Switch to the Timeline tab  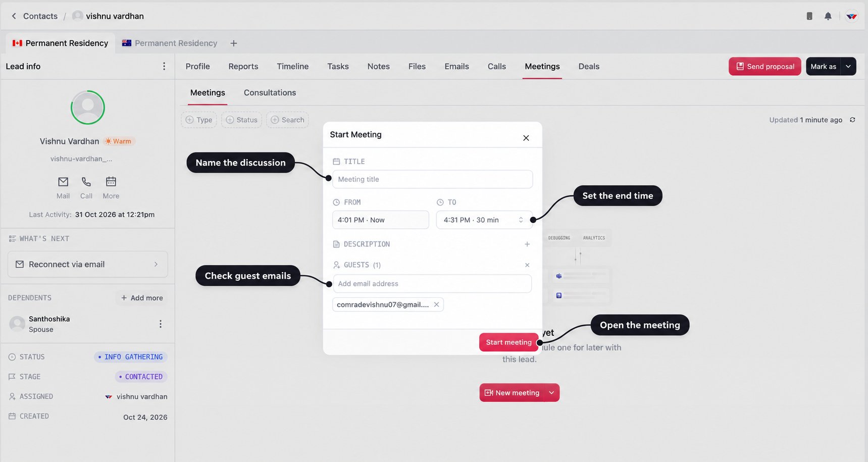pyautogui.click(x=292, y=66)
